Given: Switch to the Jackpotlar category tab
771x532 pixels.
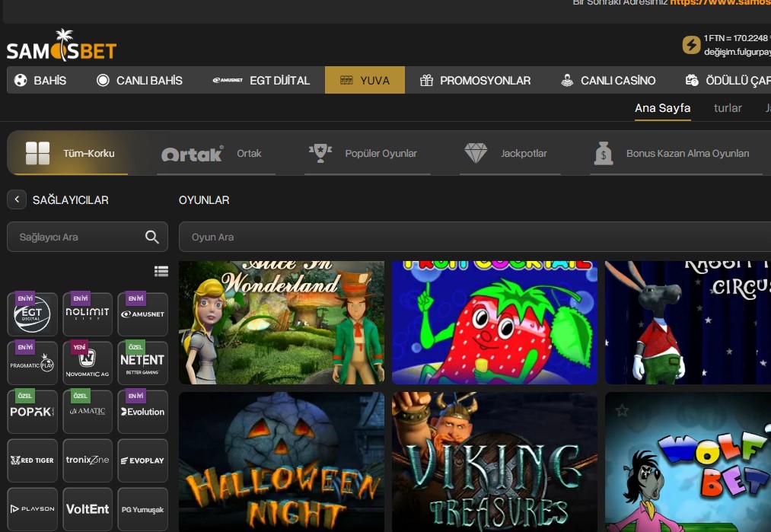Looking at the screenshot, I should pyautogui.click(x=505, y=153).
